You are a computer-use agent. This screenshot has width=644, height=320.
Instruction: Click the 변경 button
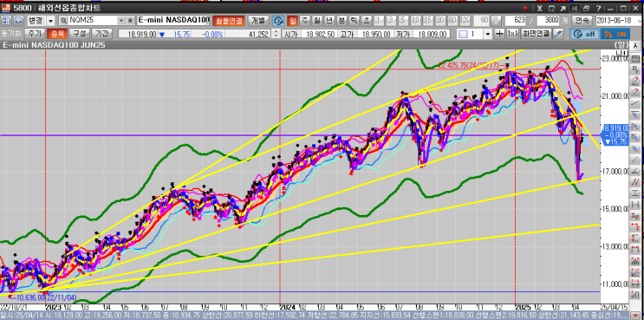[36, 21]
